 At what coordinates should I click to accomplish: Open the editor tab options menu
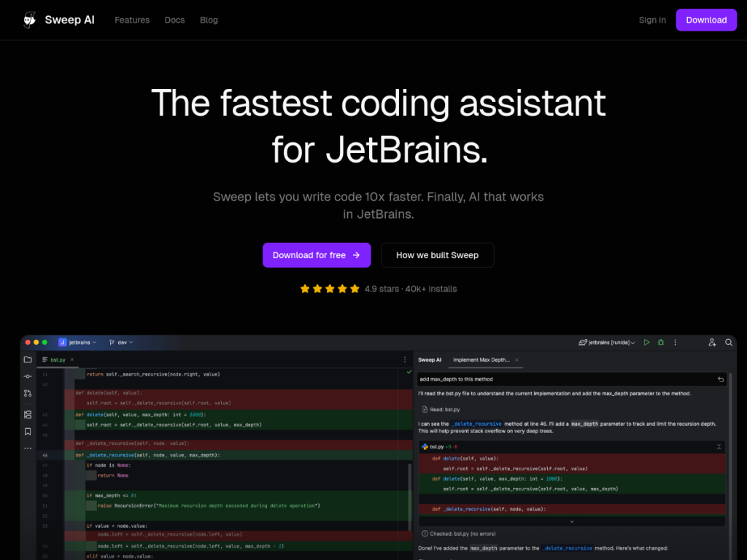[405, 359]
